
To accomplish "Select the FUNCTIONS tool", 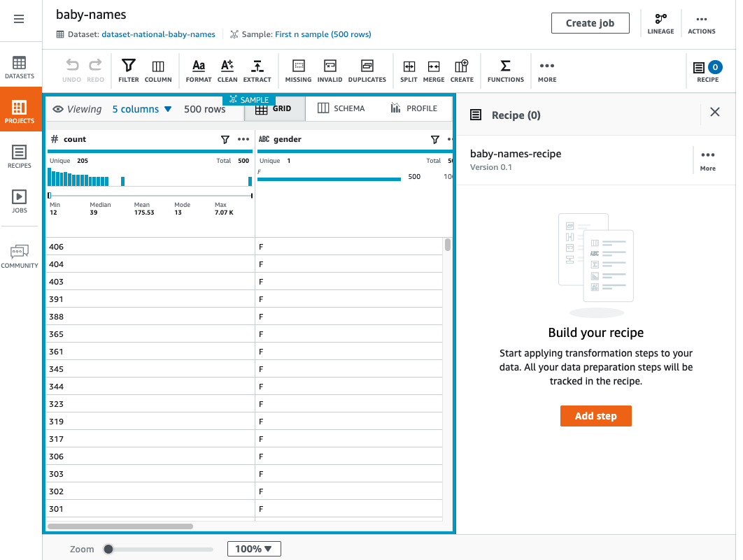I will (x=505, y=70).
